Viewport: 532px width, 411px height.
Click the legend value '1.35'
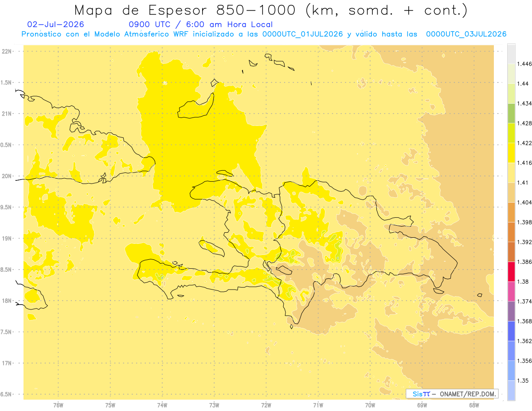(523, 380)
